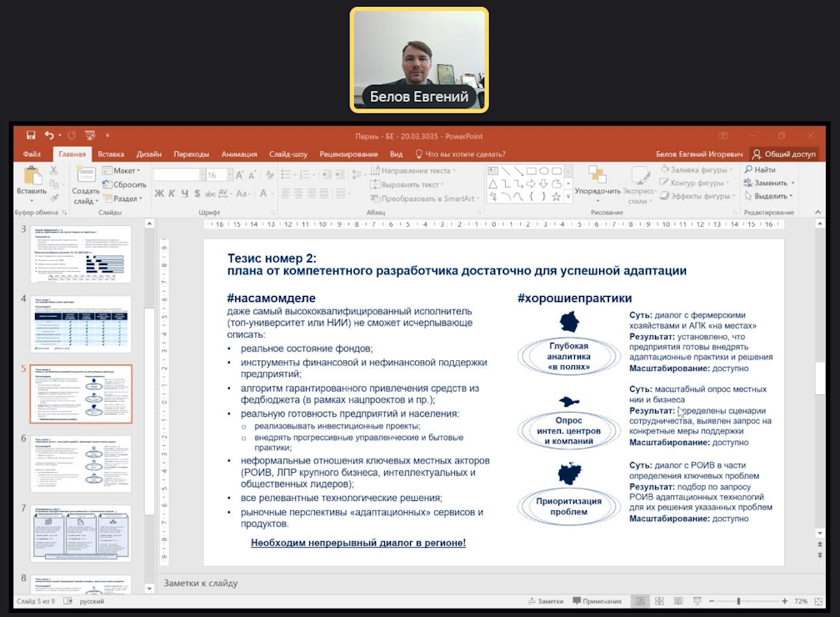
Task: Select the star shape in shapes gallery
Action: 557,197
